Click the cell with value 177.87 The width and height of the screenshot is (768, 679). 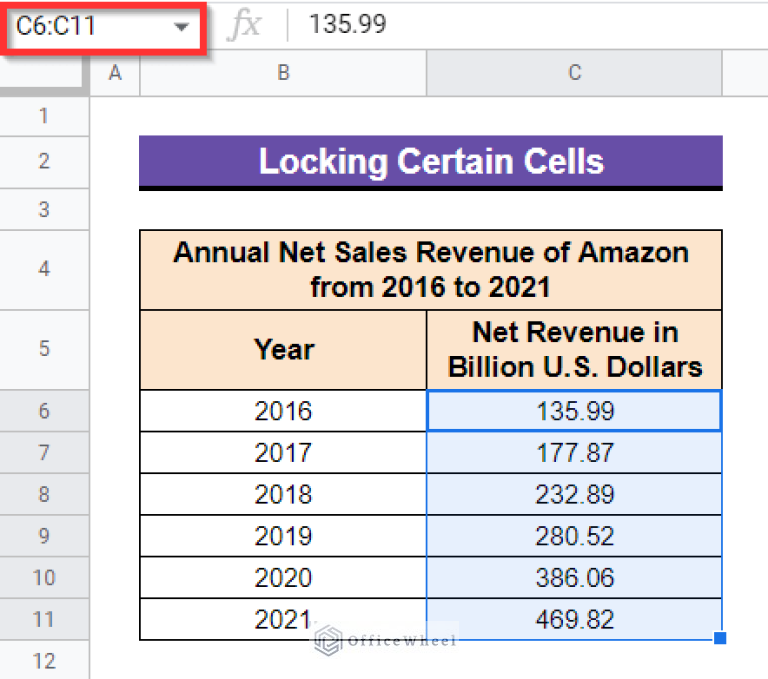pyautogui.click(x=575, y=452)
